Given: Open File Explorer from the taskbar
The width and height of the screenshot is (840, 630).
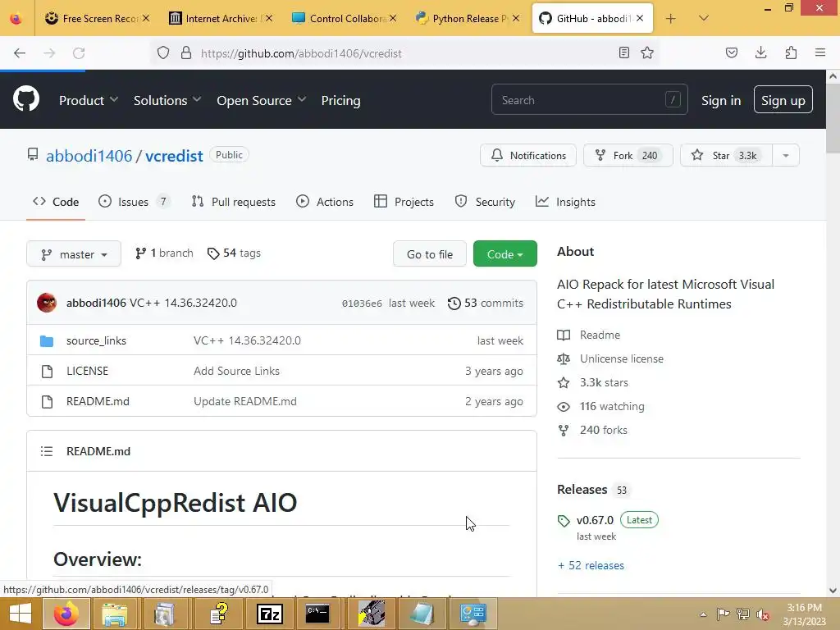Looking at the screenshot, I should 115,614.
